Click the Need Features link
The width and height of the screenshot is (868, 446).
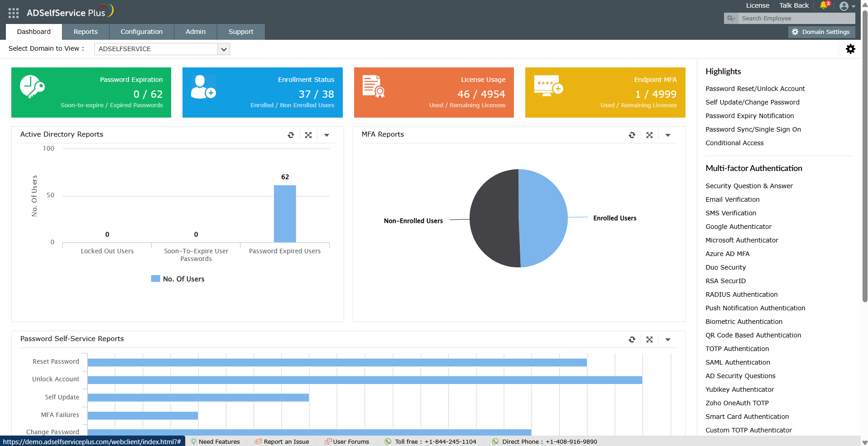pos(219,441)
